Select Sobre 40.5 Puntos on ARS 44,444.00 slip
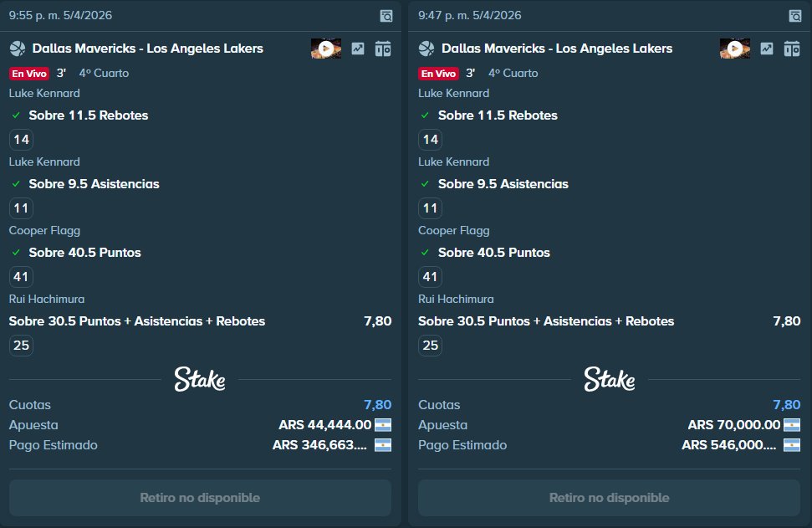Viewport: 812px width, 528px height. [85, 253]
